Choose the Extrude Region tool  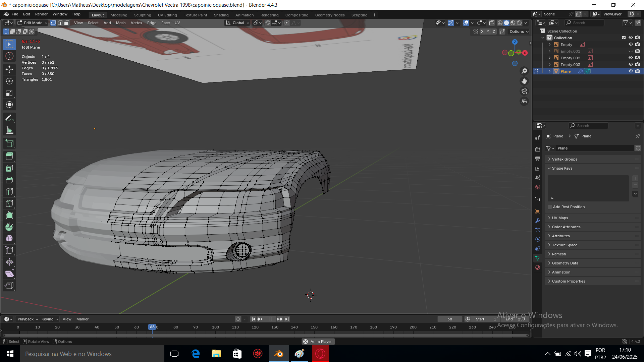pos(9,156)
